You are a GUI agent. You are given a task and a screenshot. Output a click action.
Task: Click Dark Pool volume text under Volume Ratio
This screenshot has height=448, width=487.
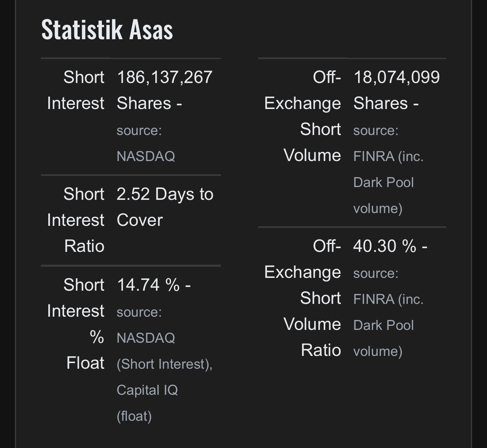[384, 338]
